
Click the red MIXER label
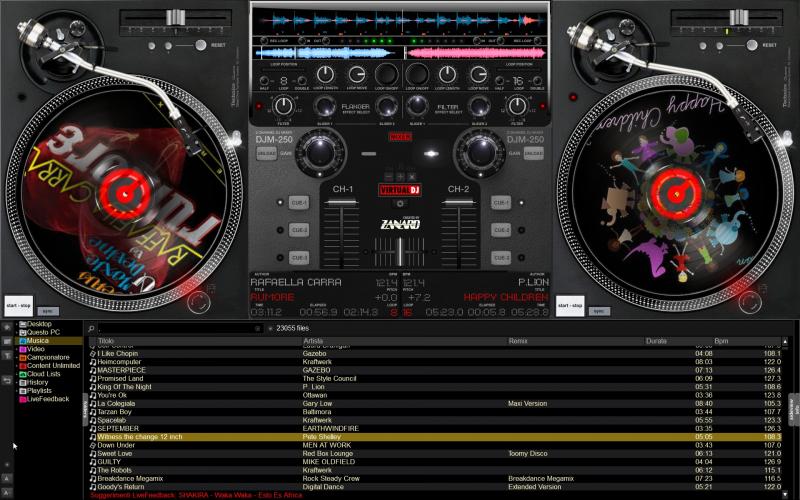(x=400, y=137)
